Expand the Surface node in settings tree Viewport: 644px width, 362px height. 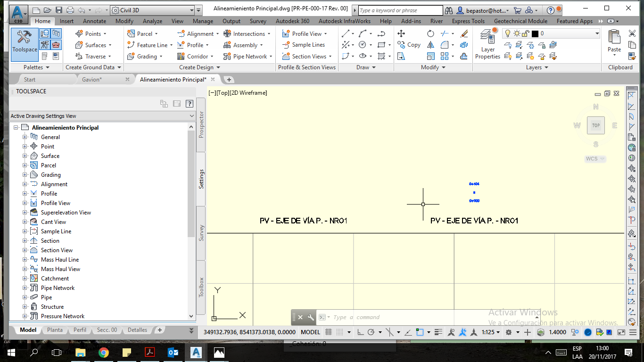25,156
